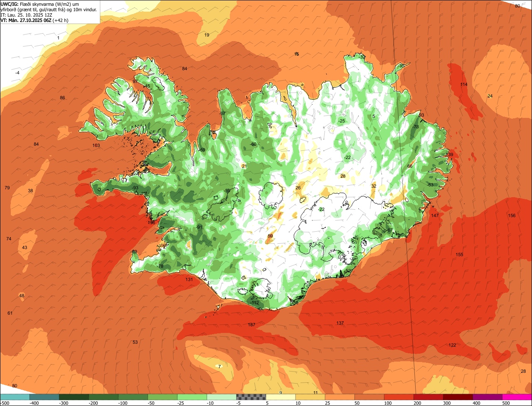Viewport: 532px width, 406px height.
Task: Click the map value 86 west of the Westfjords
Action: [62, 98]
